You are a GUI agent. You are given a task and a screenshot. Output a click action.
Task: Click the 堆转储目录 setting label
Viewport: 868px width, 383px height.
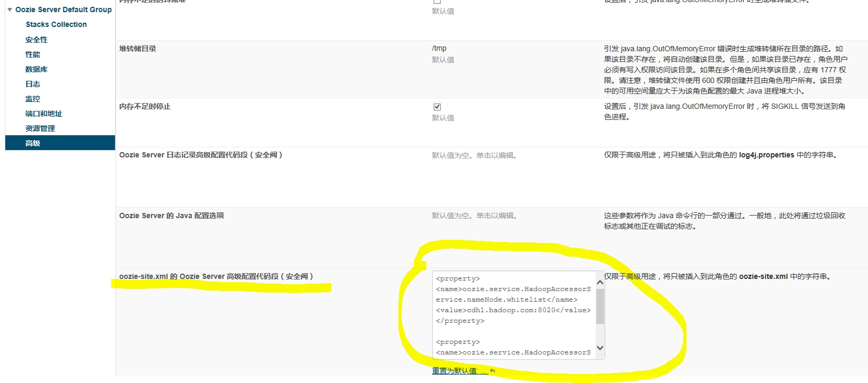click(x=138, y=49)
